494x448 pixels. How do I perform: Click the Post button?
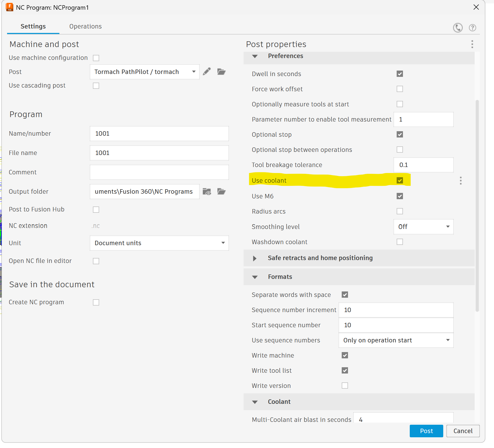click(x=426, y=431)
